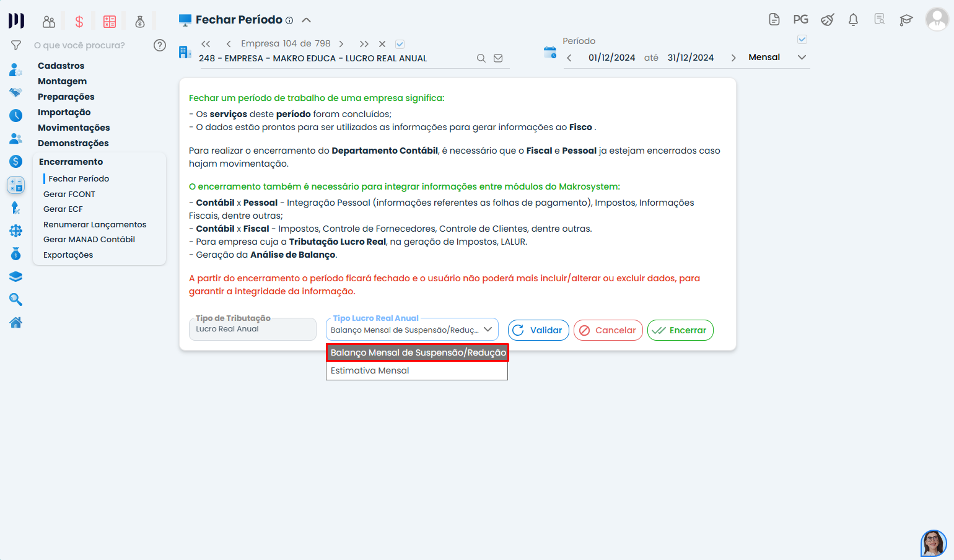Click the Makrosystem logo icon
Viewport: 954px width, 560px height.
tap(16, 21)
